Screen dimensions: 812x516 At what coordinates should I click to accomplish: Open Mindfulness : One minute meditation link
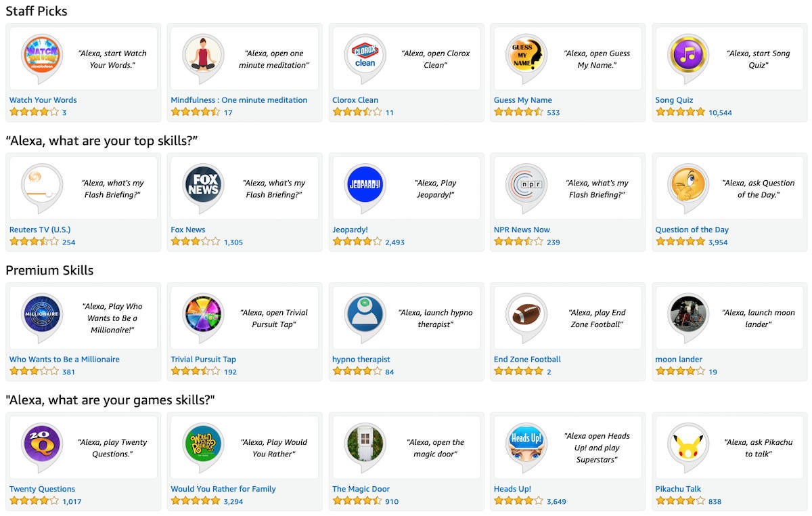pyautogui.click(x=239, y=100)
